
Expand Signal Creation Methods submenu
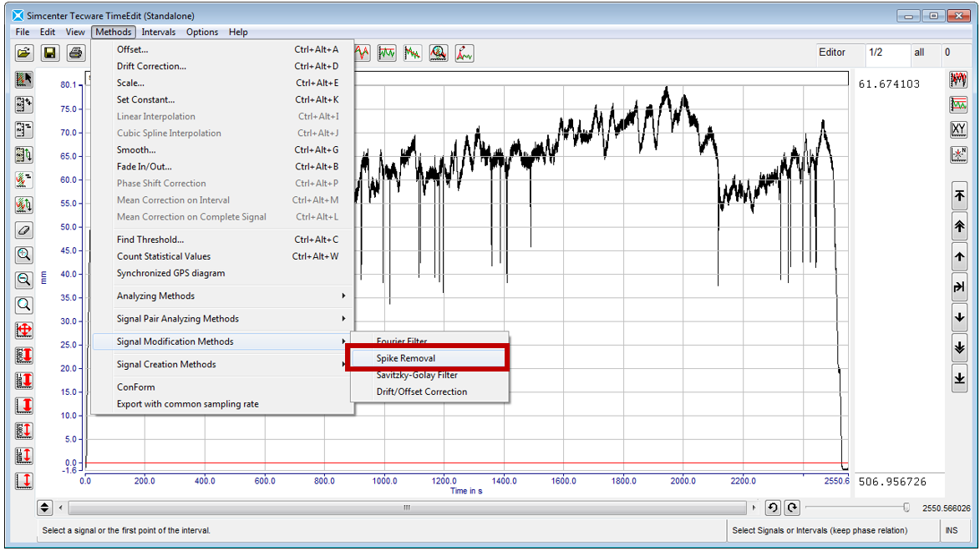point(222,364)
